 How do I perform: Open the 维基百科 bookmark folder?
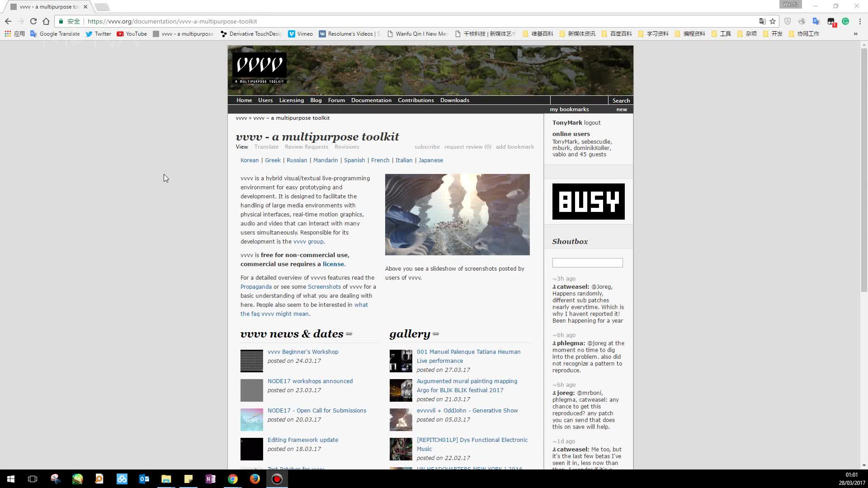click(538, 34)
